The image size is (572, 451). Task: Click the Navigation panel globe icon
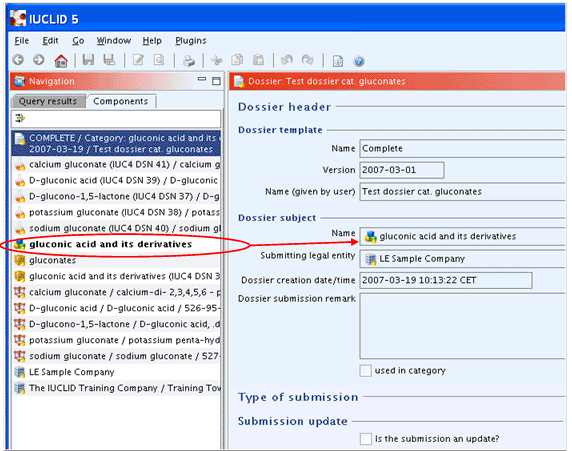click(19, 81)
